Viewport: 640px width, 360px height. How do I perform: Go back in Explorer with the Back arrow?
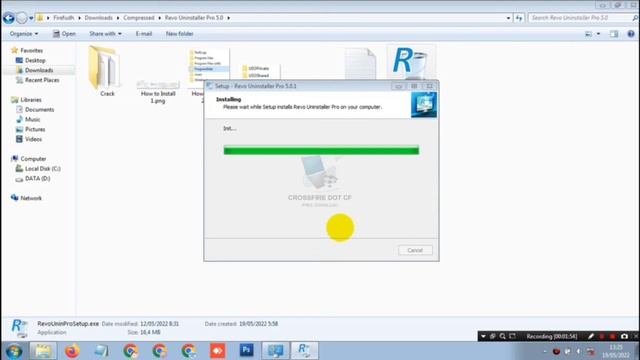tap(9, 18)
